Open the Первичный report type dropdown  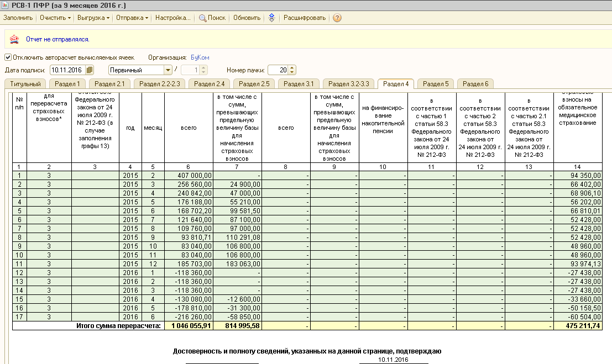tap(168, 70)
